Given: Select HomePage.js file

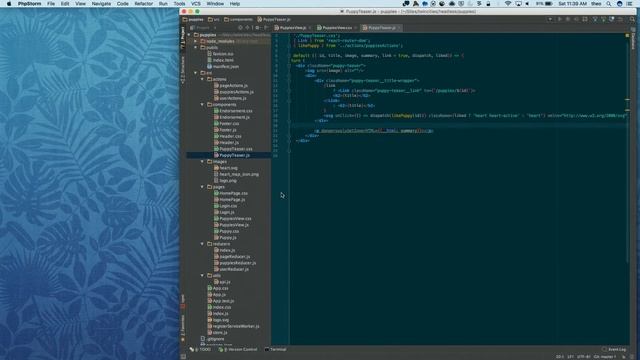Looking at the screenshot, I should click(x=230, y=200).
